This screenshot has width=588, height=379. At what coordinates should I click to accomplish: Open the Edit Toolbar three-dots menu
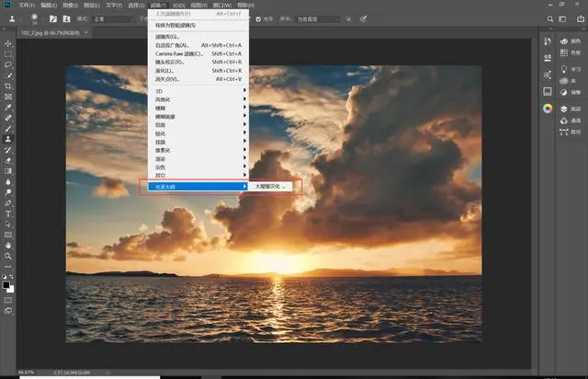[x=8, y=267]
